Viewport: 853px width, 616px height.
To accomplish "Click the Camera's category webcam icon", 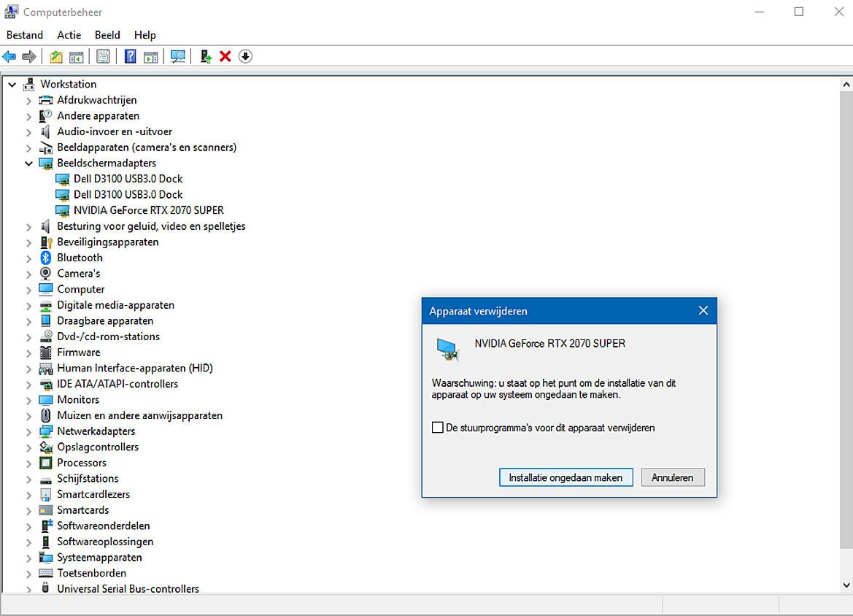I will point(46,273).
